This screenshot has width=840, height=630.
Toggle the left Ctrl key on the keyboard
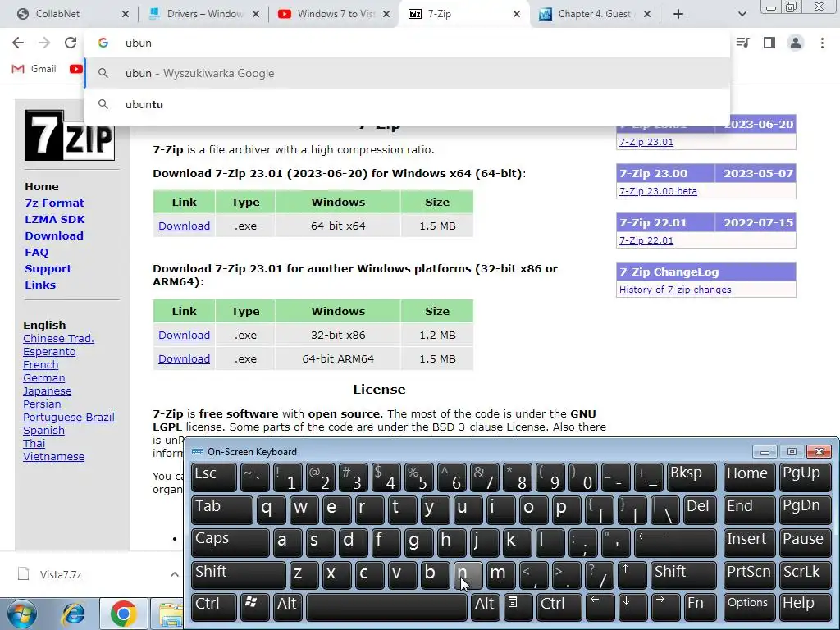coord(213,607)
